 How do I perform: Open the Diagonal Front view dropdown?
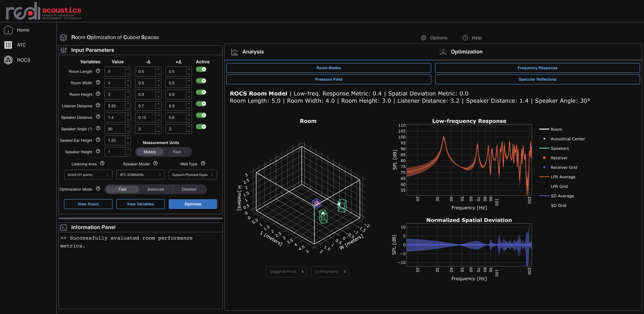coord(286,272)
